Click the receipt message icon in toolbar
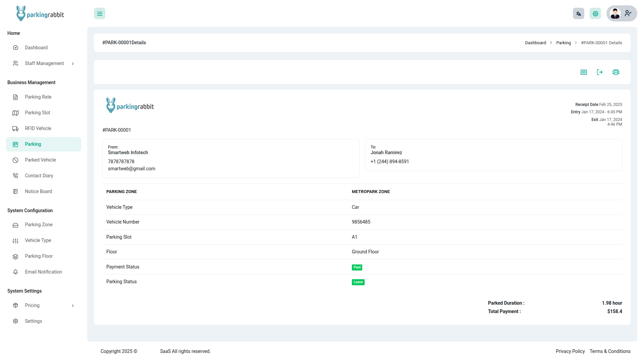644x362 pixels. pos(584,72)
